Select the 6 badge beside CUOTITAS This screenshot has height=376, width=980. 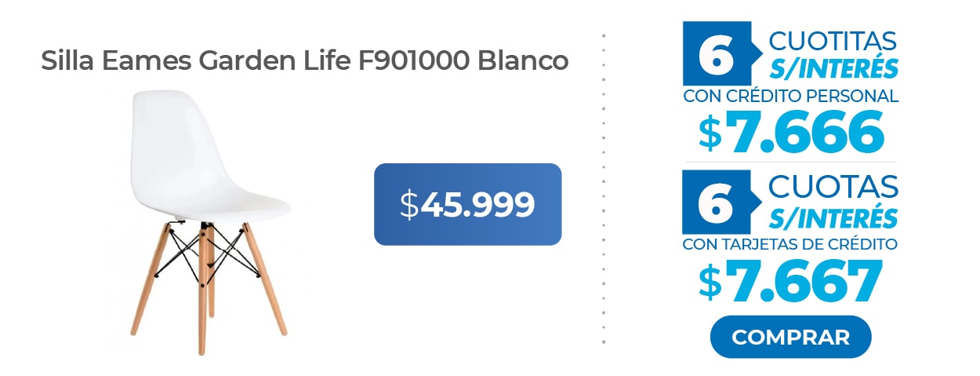tap(714, 53)
